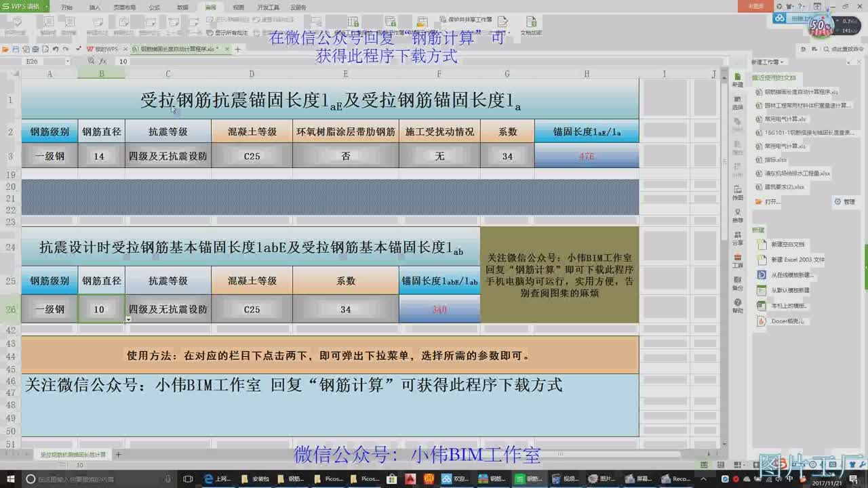
Task: Click the 帮助 icon in the side strip
Action: (x=738, y=306)
